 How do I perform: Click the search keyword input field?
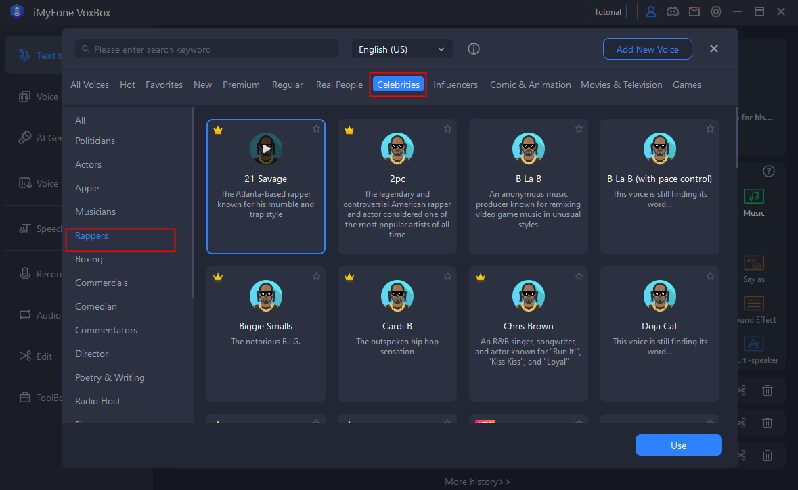click(207, 49)
